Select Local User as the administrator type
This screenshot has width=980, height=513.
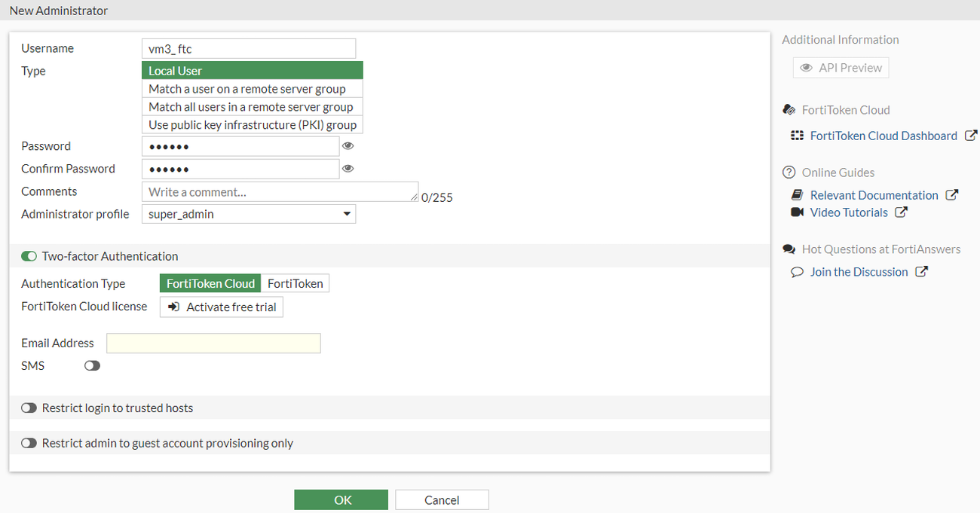252,70
